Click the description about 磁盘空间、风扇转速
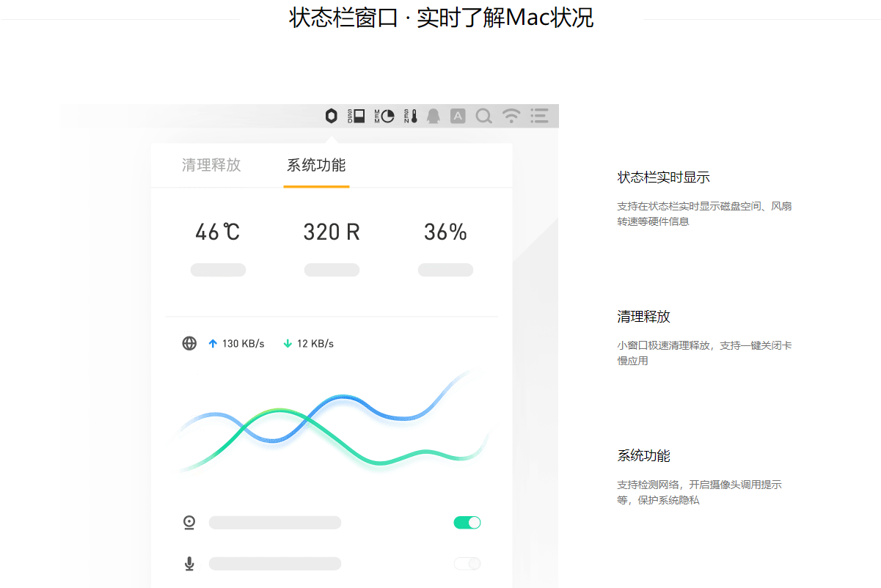 705,213
